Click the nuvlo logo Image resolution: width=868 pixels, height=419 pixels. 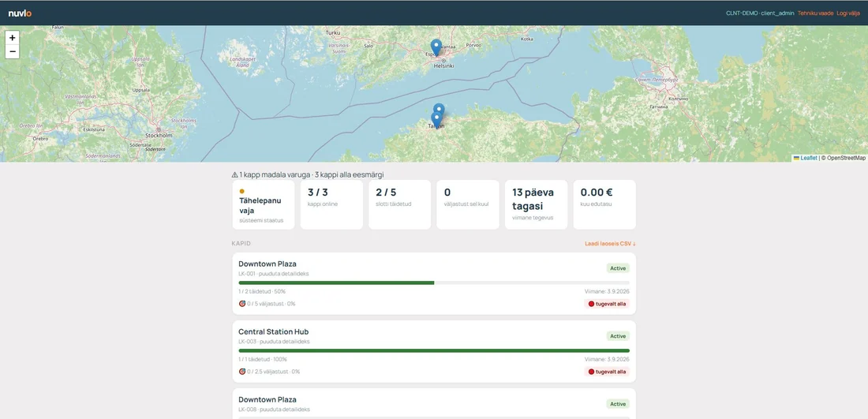[x=20, y=13]
